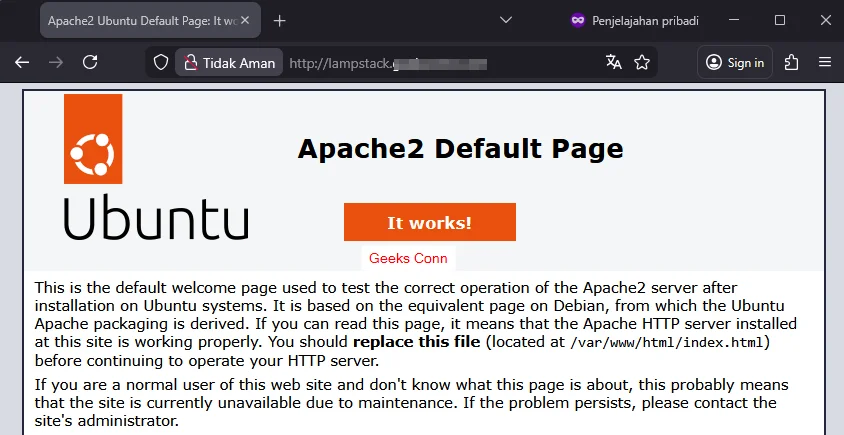
Task: Click the bold text replace this file
Action: tap(416, 342)
